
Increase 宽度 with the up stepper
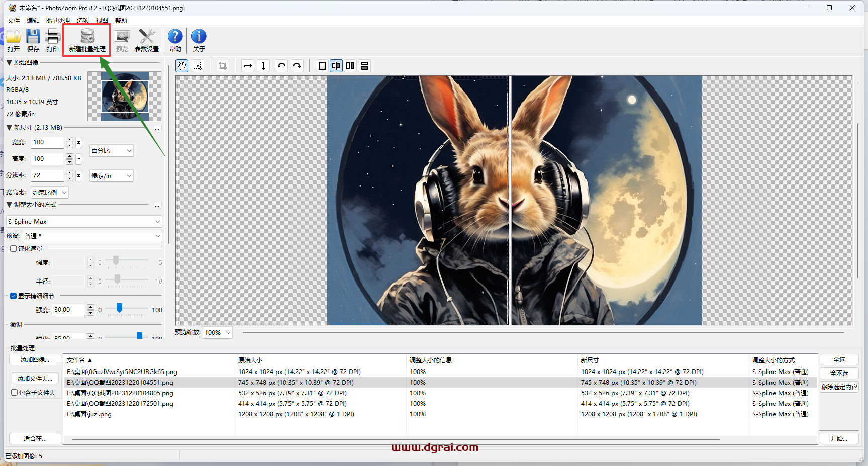(70, 139)
